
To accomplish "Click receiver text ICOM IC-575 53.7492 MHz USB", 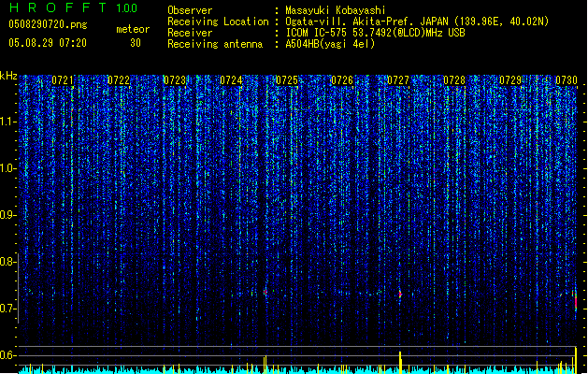I will pos(375,33).
